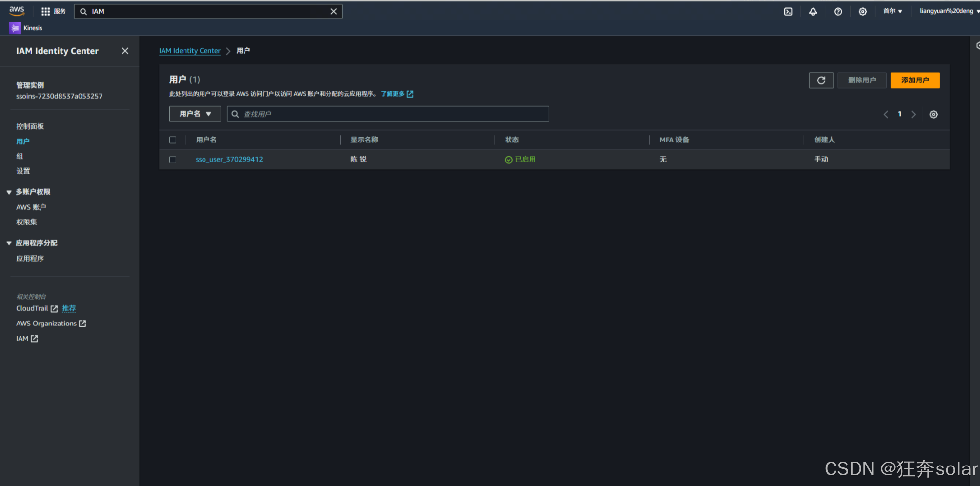Screen dimensions: 980x486
Task: Clear the IAM search with X icon
Action: (333, 11)
